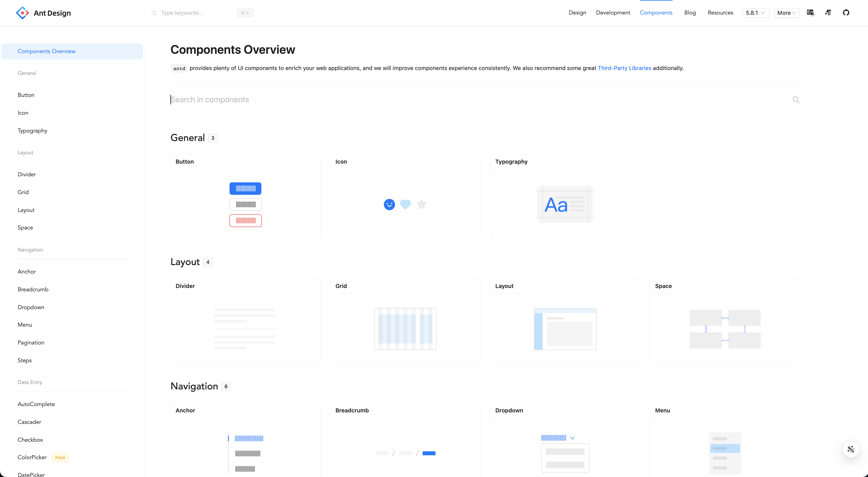
Task: Open Icon in the sidebar
Action: pyautogui.click(x=23, y=113)
